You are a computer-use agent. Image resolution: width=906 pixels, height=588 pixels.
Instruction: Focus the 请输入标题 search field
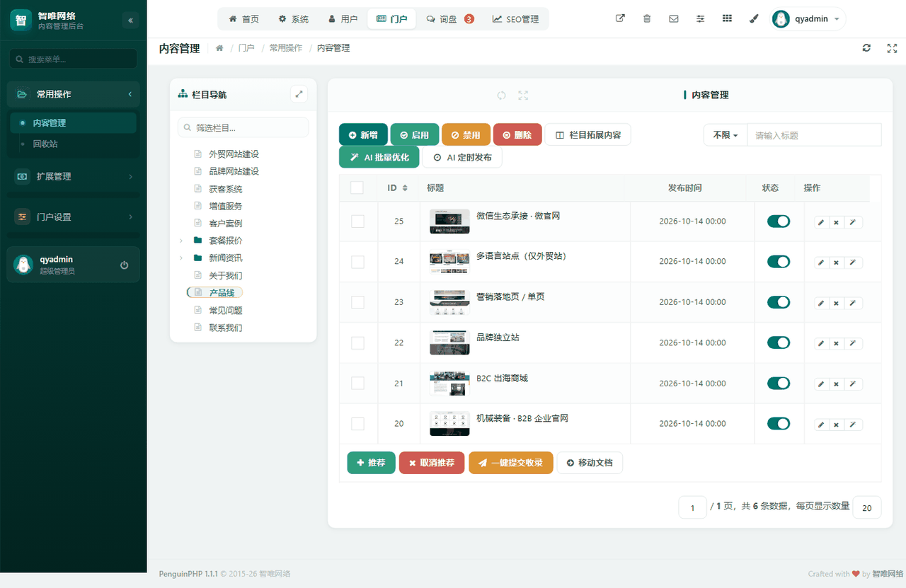(x=815, y=135)
